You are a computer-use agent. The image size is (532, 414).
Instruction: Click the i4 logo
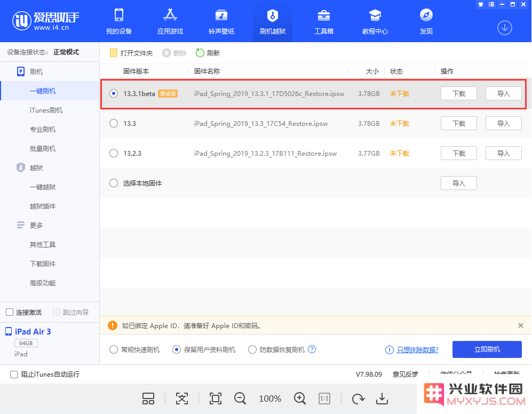[22, 21]
